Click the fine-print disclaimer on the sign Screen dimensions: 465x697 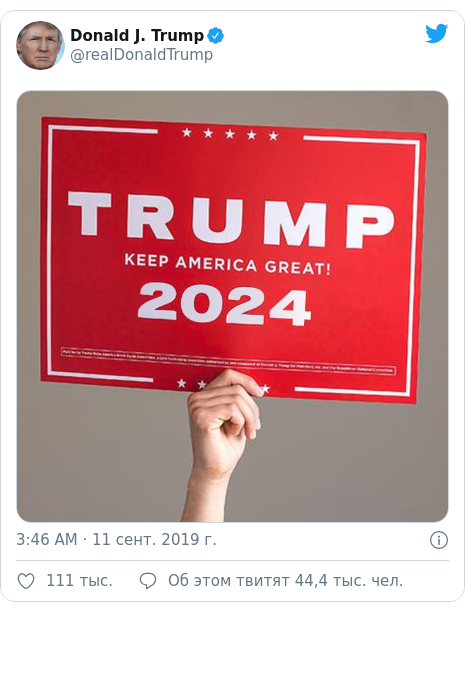(228, 361)
